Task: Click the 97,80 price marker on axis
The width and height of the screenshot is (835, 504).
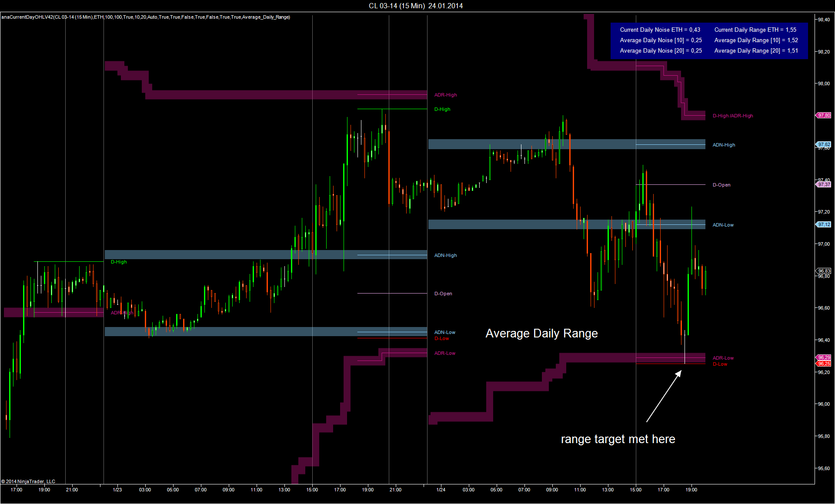Action: coord(824,115)
